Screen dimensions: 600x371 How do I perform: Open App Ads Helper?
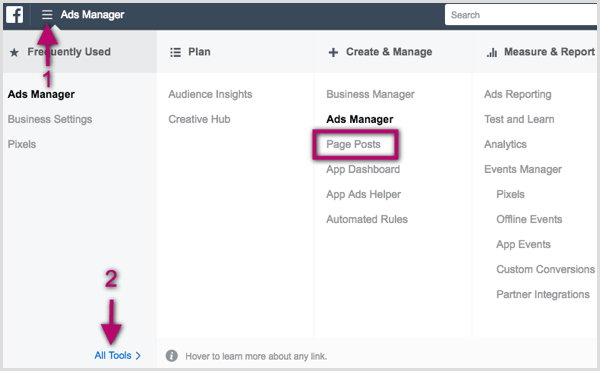[x=364, y=194]
